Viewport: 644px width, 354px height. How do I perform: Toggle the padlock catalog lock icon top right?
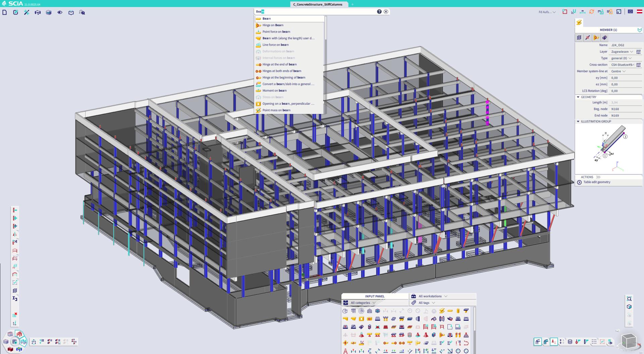[x=610, y=12]
